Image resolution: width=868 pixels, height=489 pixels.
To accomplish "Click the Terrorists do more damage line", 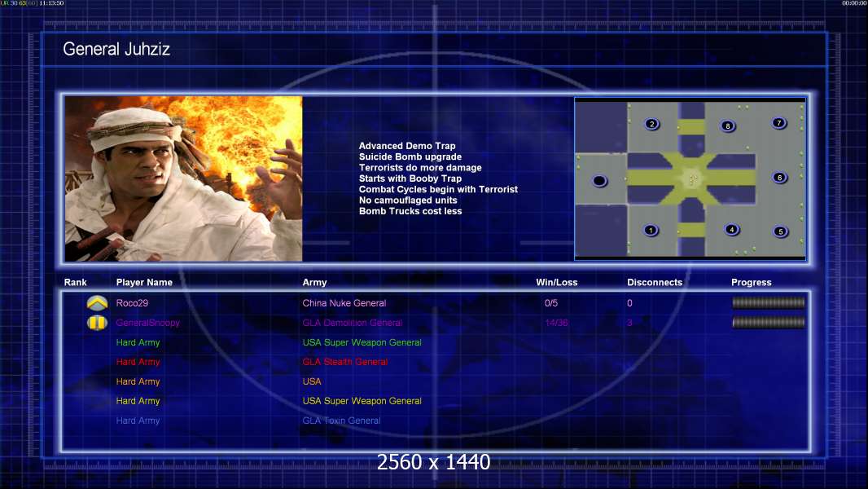I will pyautogui.click(x=420, y=167).
